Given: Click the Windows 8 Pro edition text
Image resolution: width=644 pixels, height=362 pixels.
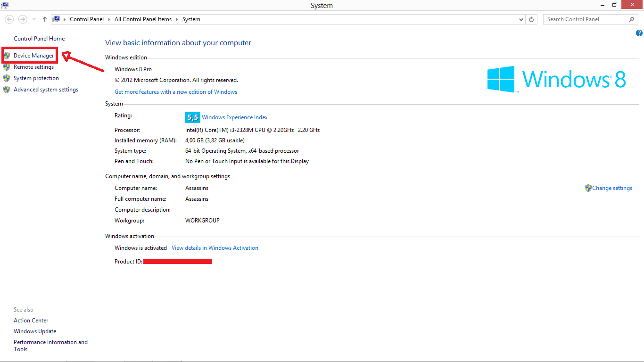Looking at the screenshot, I should point(133,69).
